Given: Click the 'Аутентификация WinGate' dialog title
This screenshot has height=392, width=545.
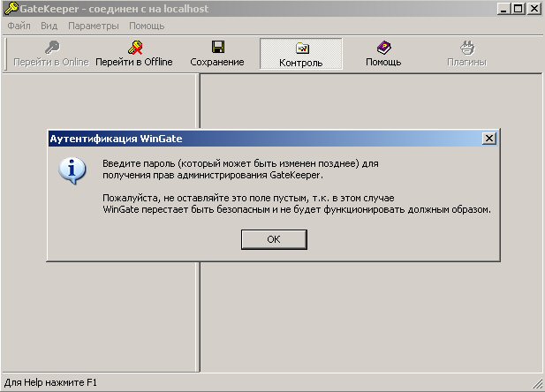Looking at the screenshot, I should (x=116, y=139).
